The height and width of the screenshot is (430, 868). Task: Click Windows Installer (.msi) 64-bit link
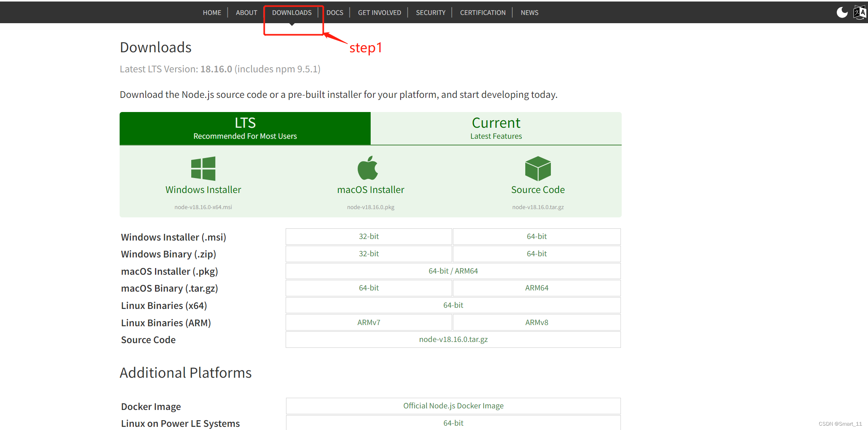pyautogui.click(x=536, y=237)
